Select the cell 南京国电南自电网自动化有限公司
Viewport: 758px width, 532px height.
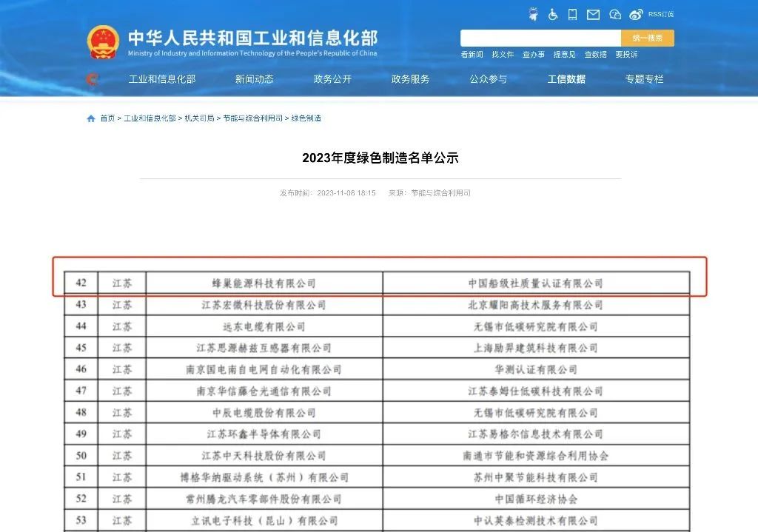click(x=264, y=370)
